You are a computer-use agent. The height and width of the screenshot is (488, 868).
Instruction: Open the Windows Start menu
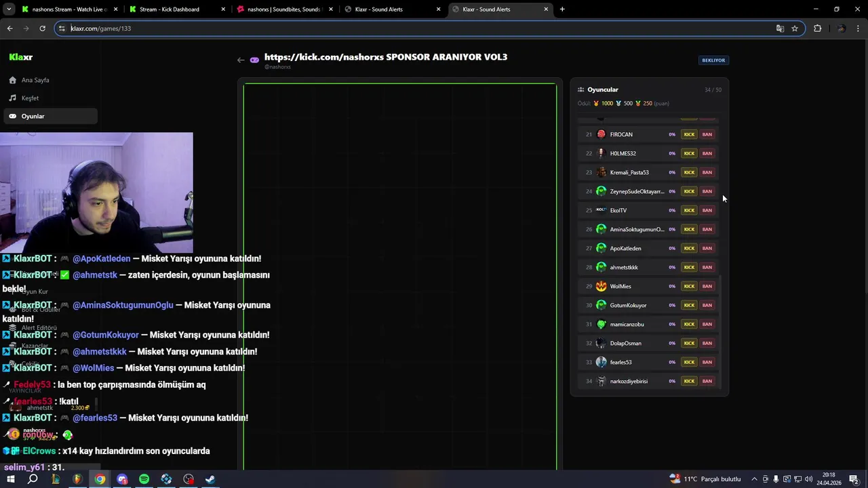pyautogui.click(x=10, y=479)
